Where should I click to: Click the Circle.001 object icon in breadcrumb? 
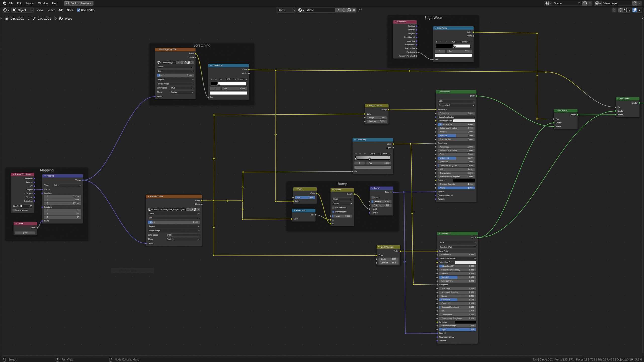(7, 19)
